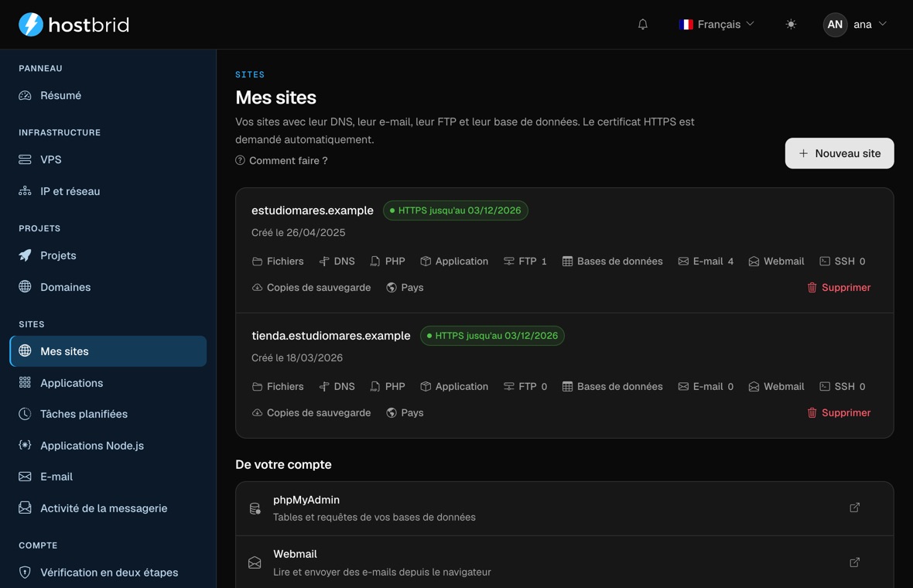Screen dimensions: 913x588
Task: Open Bases de données for tienda.estudiomares.example
Action: point(613,387)
